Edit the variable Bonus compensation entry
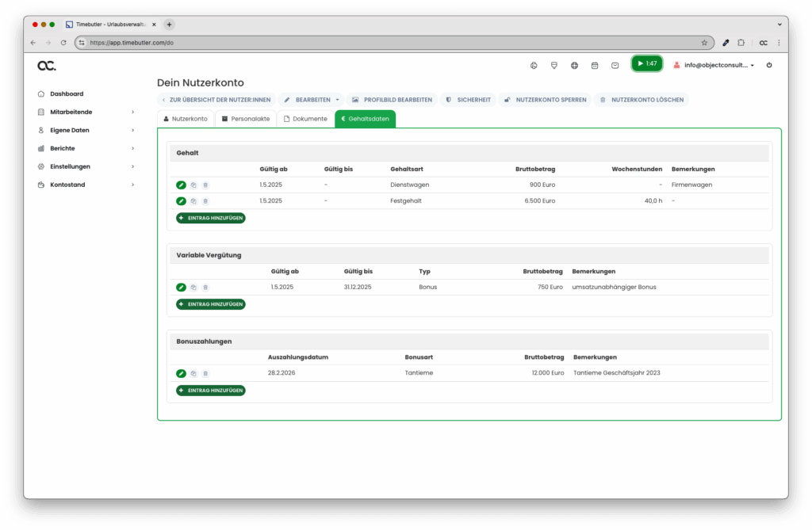 (181, 287)
